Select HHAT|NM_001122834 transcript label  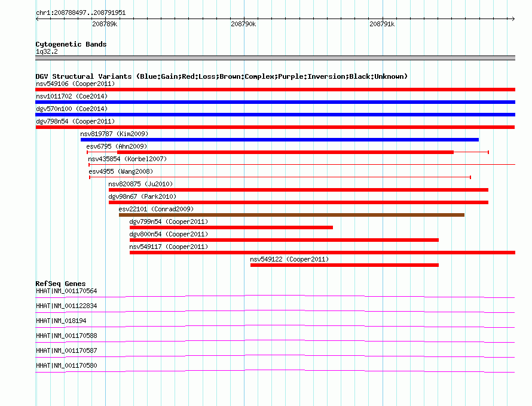pyautogui.click(x=66, y=306)
